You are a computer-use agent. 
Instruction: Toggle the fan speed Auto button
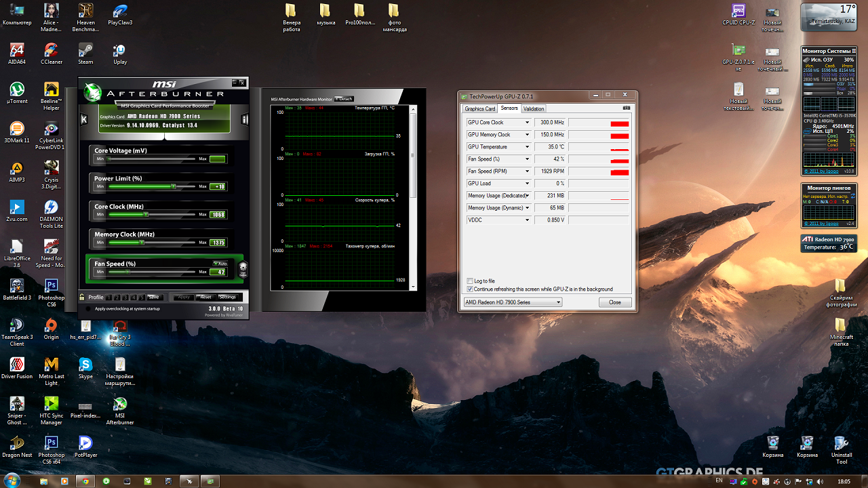coord(220,263)
